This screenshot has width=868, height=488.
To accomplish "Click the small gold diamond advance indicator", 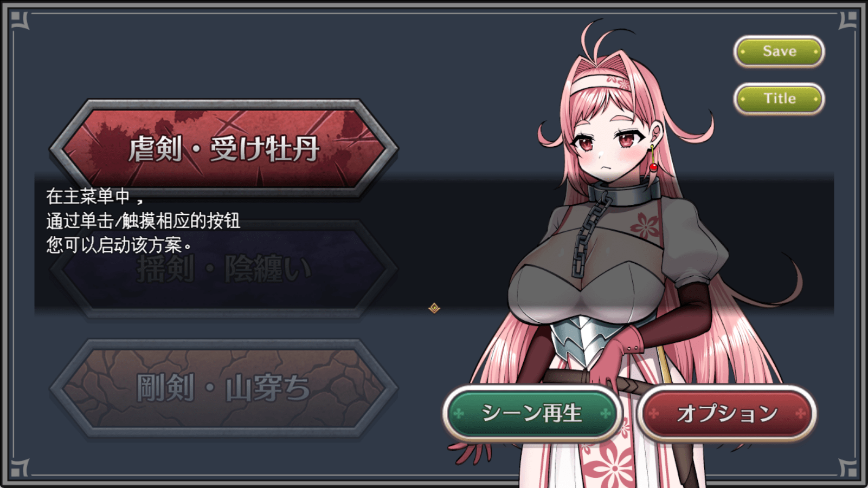I will point(434,308).
